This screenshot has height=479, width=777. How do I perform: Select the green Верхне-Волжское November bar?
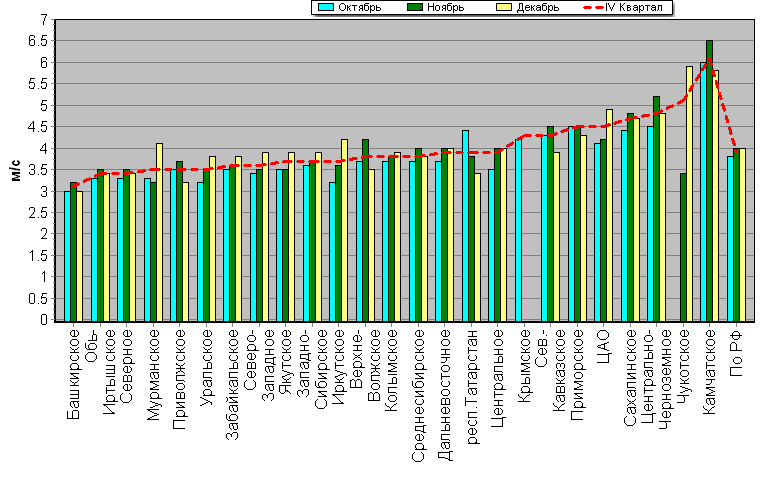365,230
